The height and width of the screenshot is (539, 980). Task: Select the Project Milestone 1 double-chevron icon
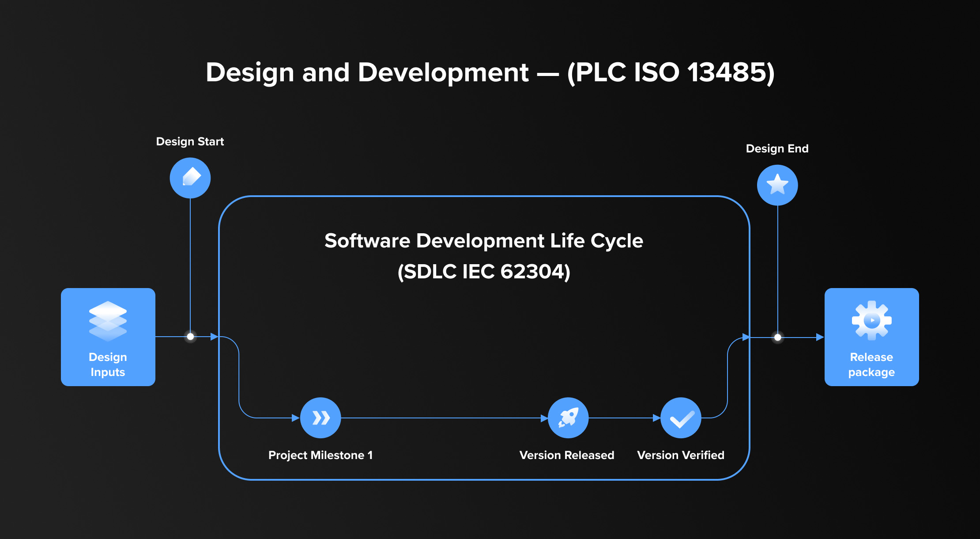pos(320,418)
